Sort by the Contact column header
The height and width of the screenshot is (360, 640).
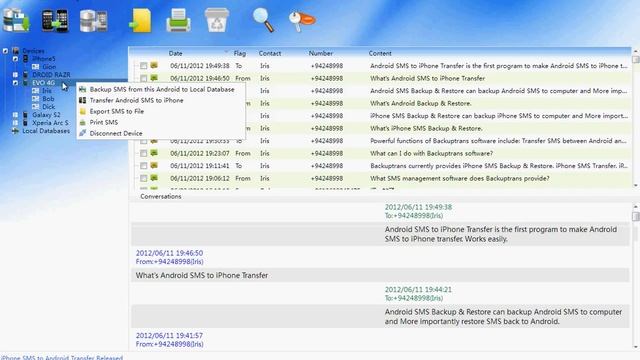tap(269, 53)
